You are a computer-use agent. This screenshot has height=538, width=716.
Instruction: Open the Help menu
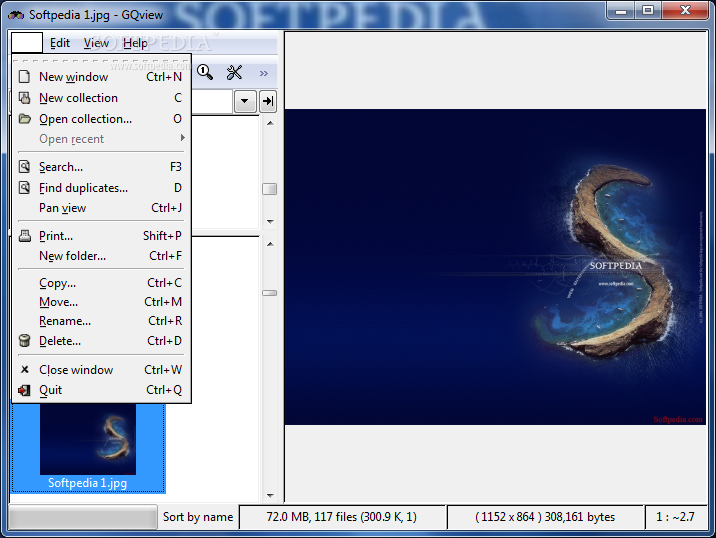coord(135,43)
